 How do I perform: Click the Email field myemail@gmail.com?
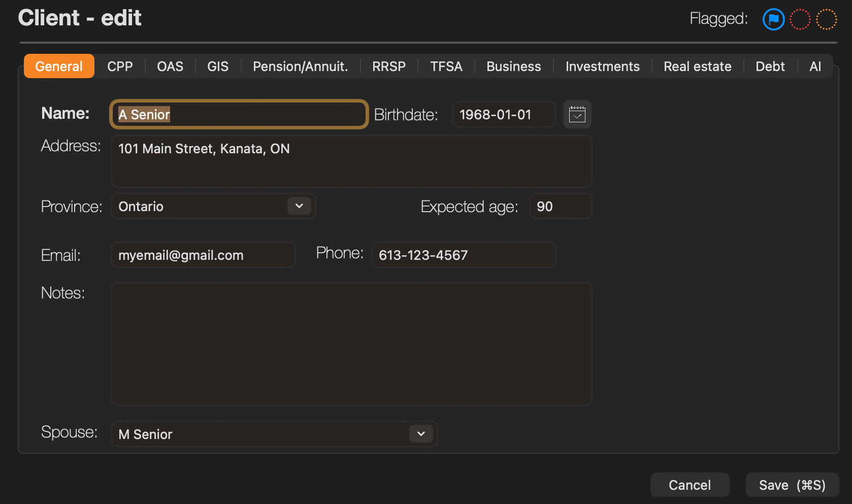204,255
